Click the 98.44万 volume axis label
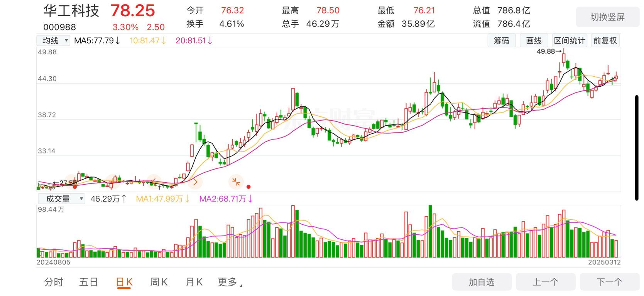This screenshot has height=296, width=644. pos(51,209)
